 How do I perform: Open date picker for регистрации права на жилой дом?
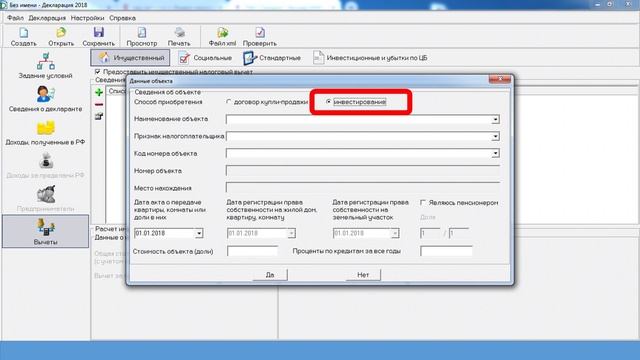point(291,233)
